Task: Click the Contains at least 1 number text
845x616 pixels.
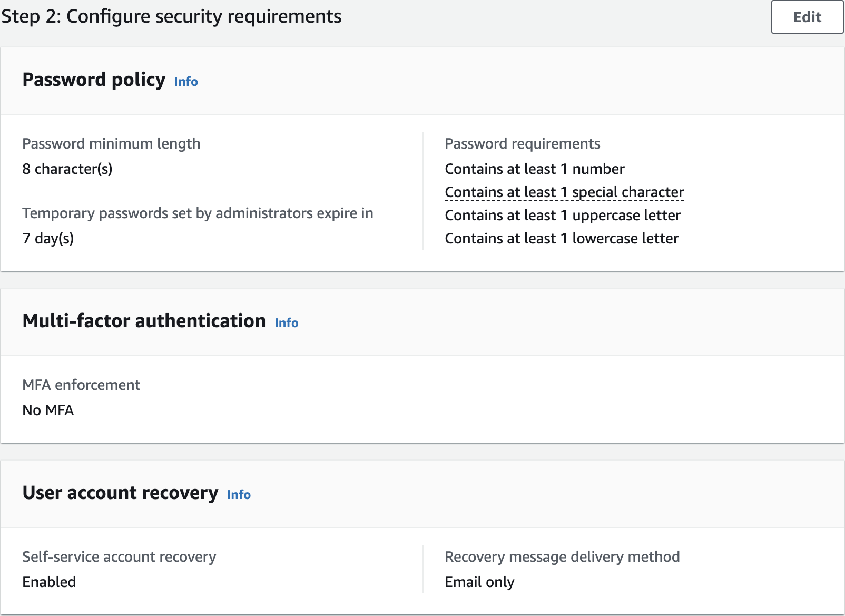Action: [534, 169]
